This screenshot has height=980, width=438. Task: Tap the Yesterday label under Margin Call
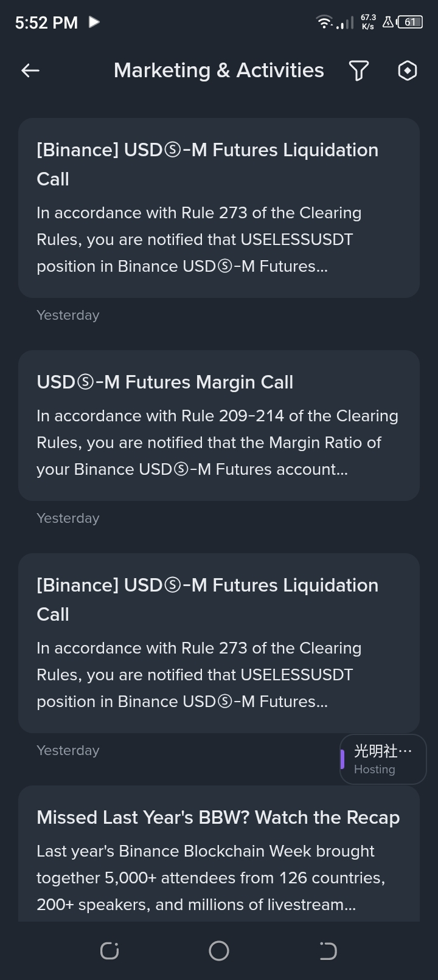pos(68,518)
